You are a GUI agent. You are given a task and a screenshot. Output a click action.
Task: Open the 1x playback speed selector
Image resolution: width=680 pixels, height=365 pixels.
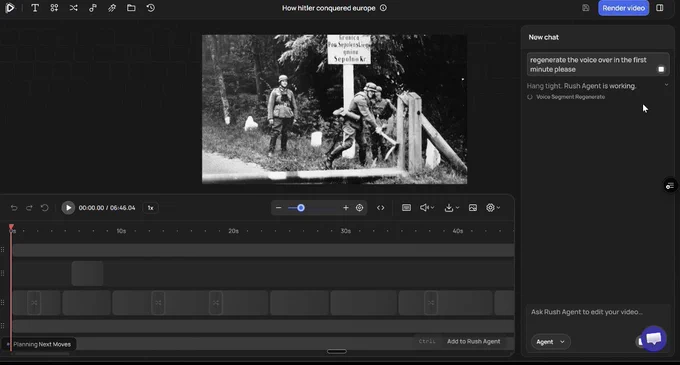(x=150, y=208)
